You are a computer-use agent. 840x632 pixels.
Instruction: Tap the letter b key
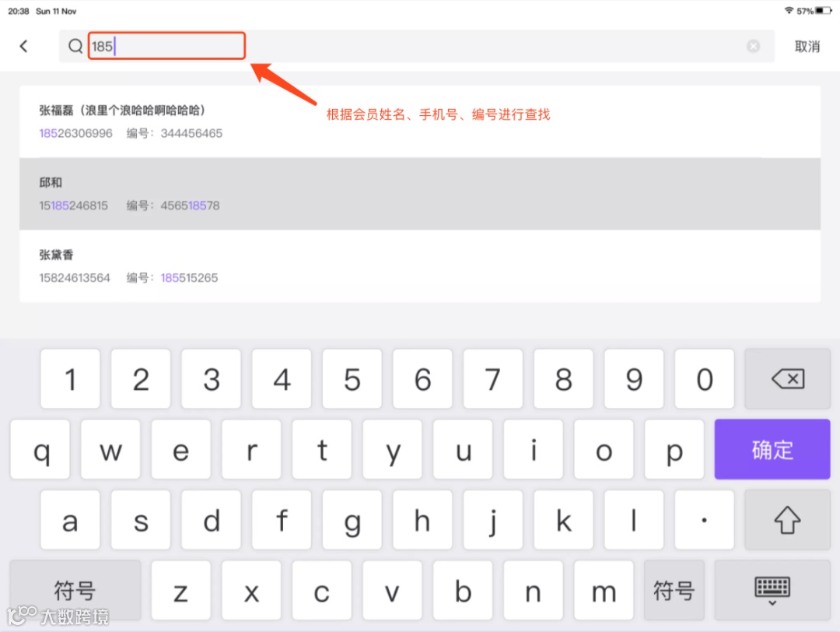pos(463,590)
